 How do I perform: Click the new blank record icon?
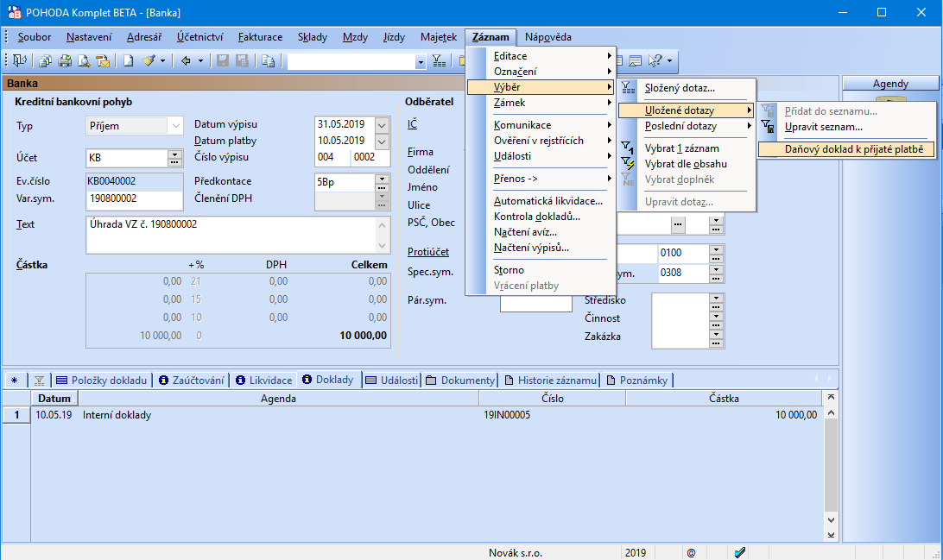tap(128, 60)
